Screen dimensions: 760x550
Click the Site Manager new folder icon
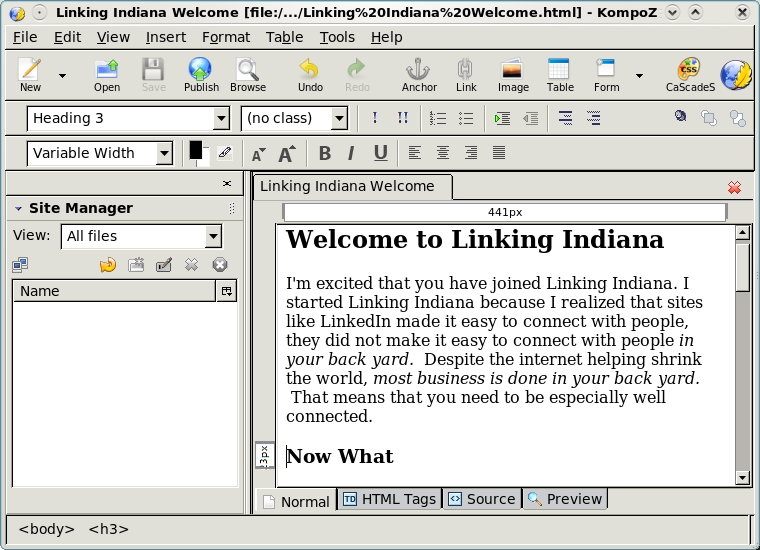click(x=136, y=265)
